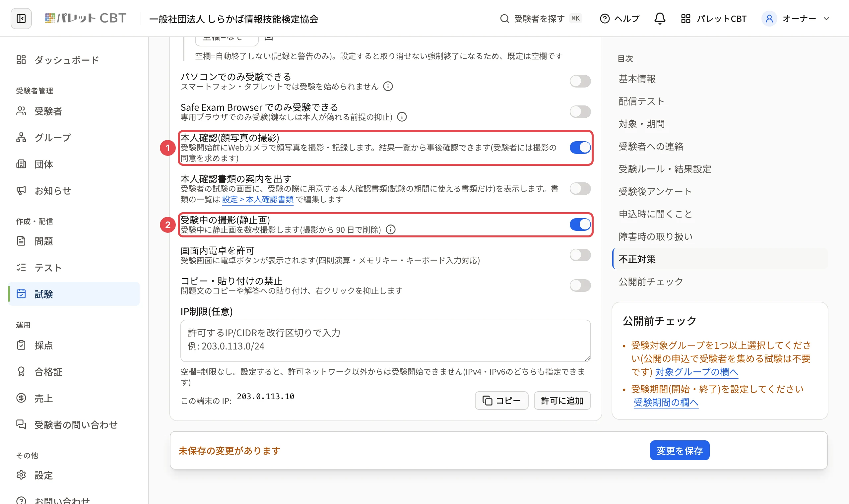
Task: Open the ヘルプ question mark icon
Action: [605, 18]
